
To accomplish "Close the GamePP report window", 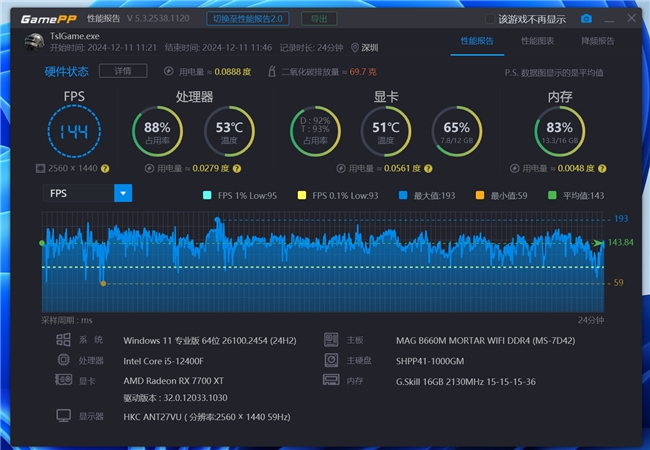I will [631, 18].
